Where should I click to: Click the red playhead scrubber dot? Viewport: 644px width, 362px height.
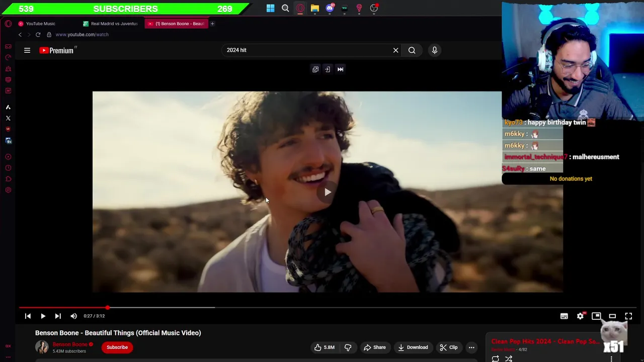pyautogui.click(x=108, y=307)
